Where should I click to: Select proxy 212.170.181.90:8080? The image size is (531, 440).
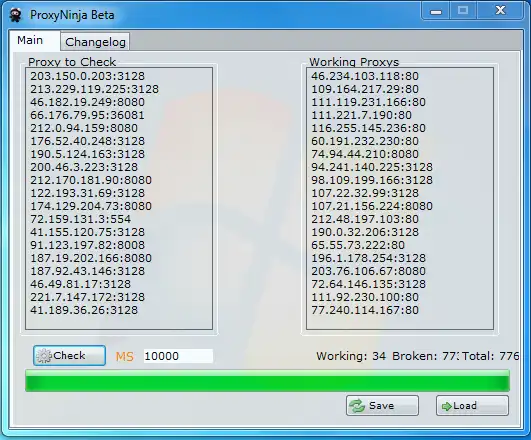pyautogui.click(x=91, y=180)
